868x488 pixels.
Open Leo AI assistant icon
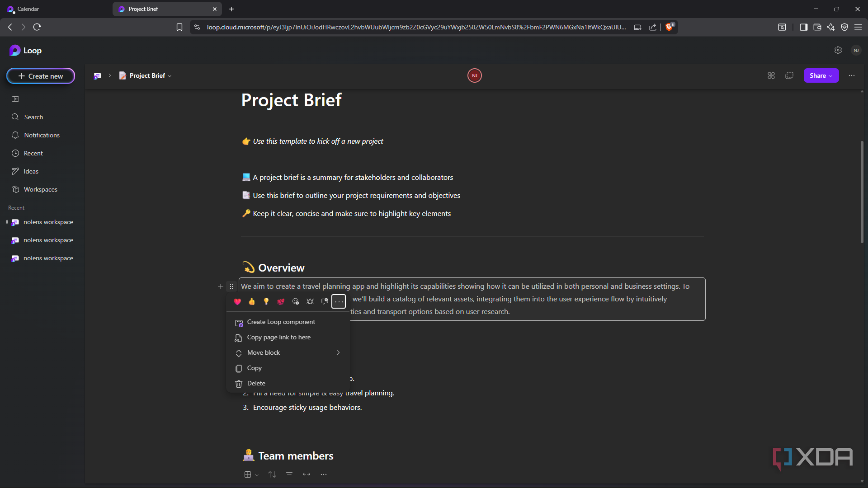830,27
